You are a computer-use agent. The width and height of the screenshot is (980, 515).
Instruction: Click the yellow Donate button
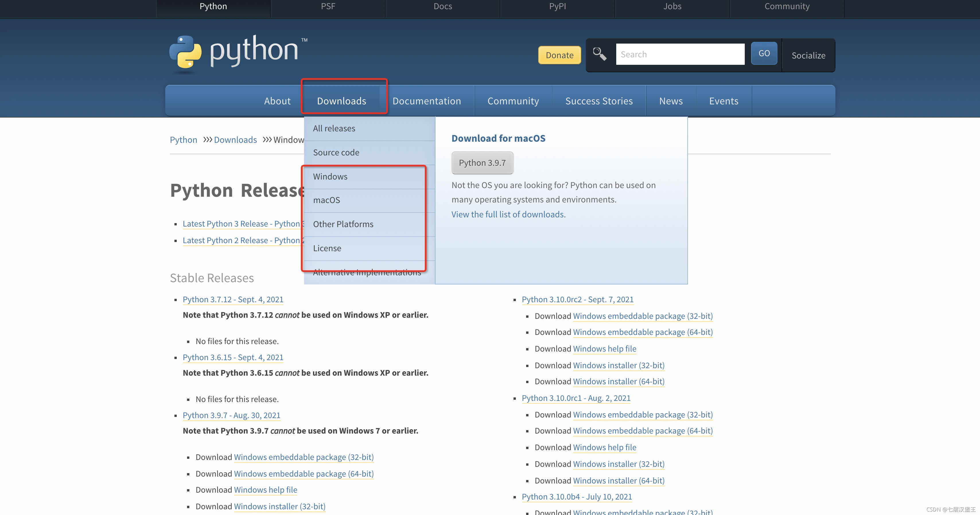point(559,55)
